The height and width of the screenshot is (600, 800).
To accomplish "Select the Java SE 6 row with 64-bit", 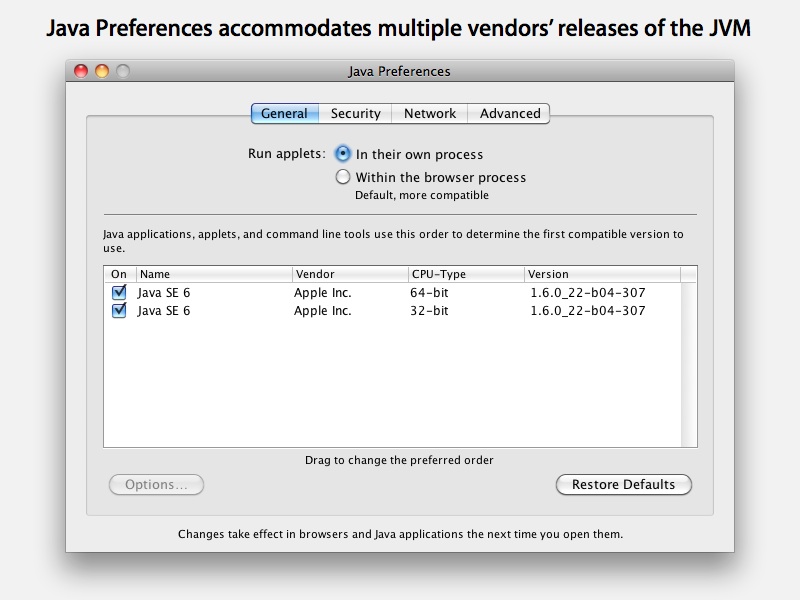I will pyautogui.click(x=392, y=292).
